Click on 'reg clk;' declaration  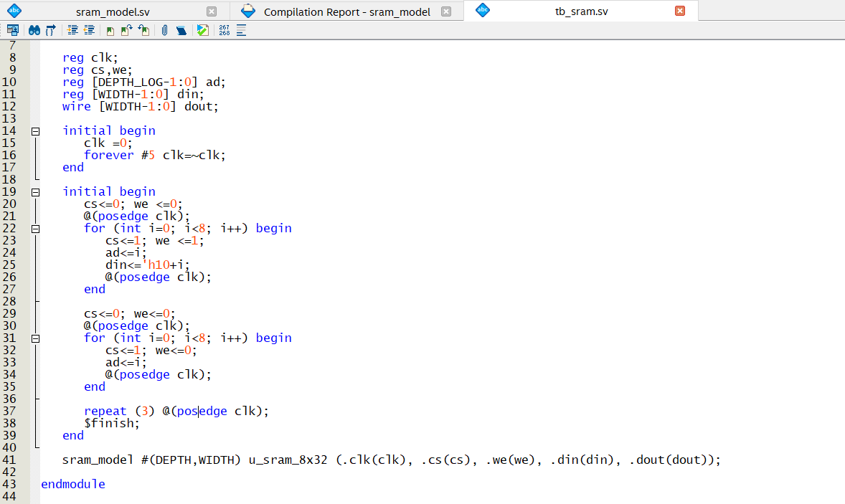[90, 57]
